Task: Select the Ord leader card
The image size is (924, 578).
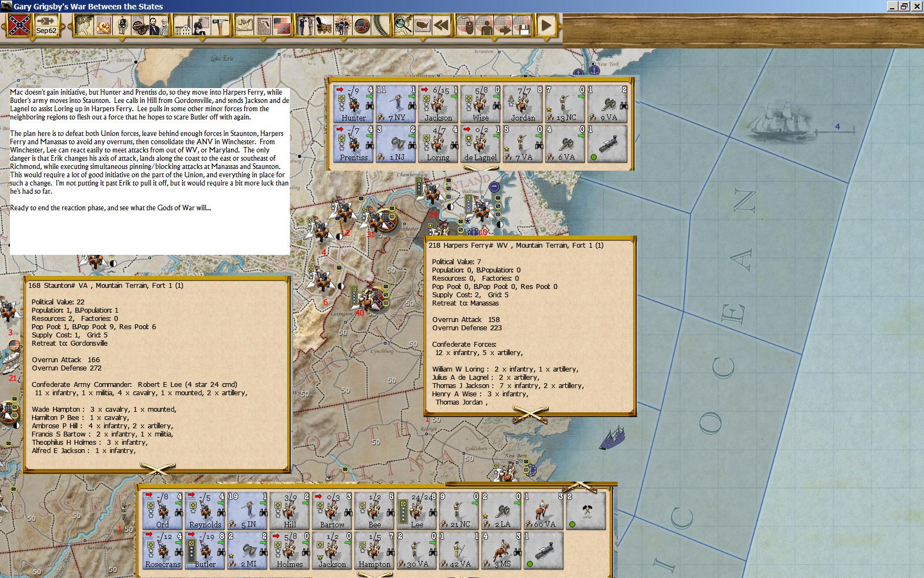Action: click(x=163, y=511)
